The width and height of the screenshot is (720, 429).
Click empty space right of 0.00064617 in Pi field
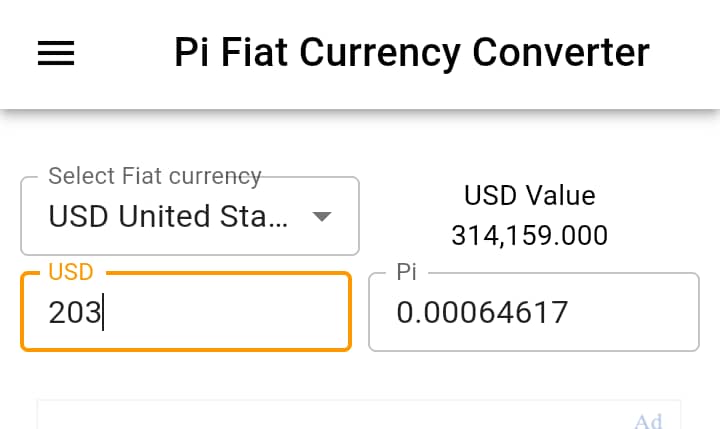coord(630,313)
